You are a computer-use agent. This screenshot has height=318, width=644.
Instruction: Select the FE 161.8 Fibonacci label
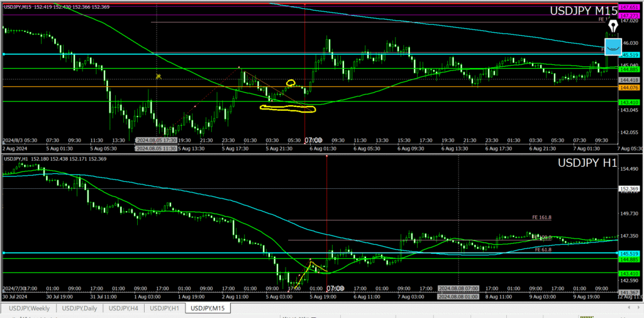541,217
